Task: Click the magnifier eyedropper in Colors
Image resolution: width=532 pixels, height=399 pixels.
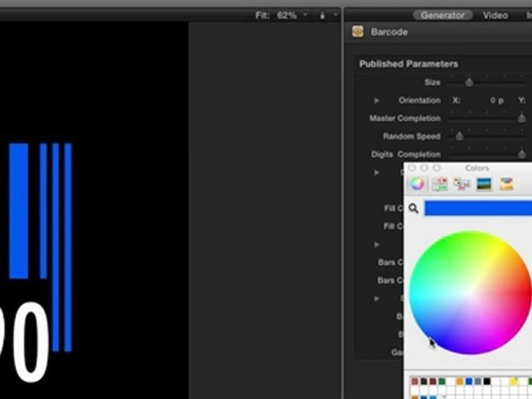Action: coord(413,208)
